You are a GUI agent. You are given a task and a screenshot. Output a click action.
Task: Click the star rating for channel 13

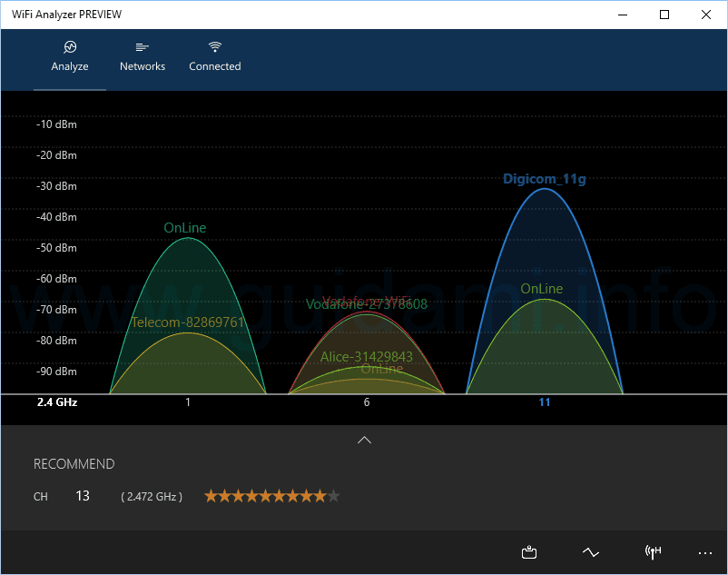pos(272,496)
